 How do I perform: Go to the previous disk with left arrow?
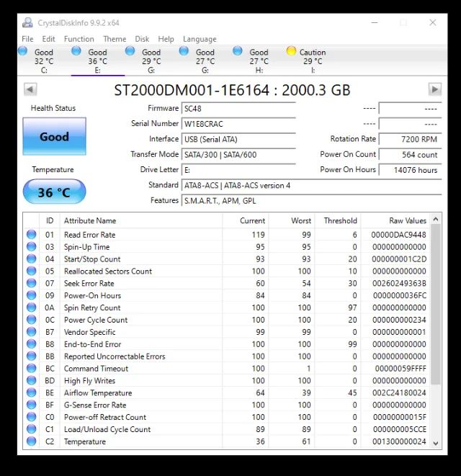(30, 89)
